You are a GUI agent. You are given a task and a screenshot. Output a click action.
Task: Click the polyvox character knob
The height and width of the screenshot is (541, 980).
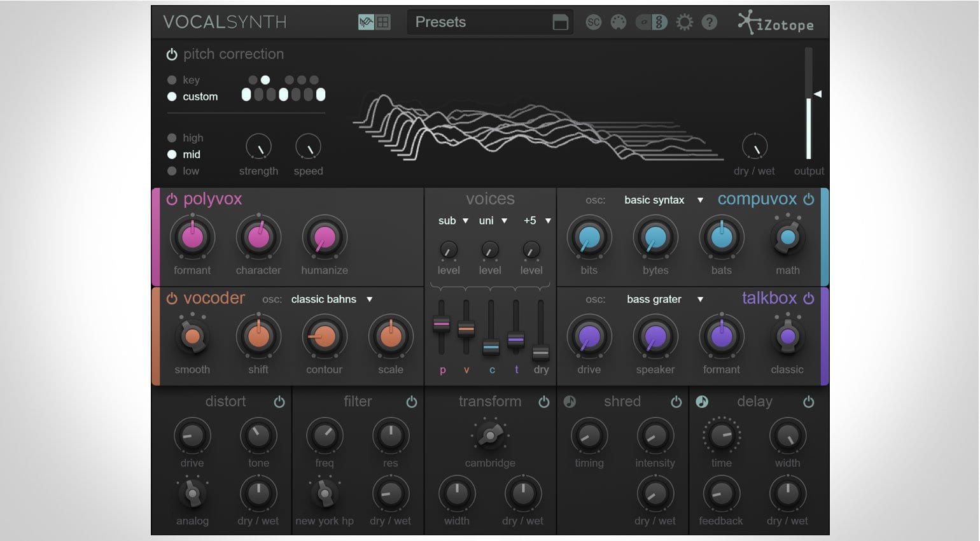258,237
